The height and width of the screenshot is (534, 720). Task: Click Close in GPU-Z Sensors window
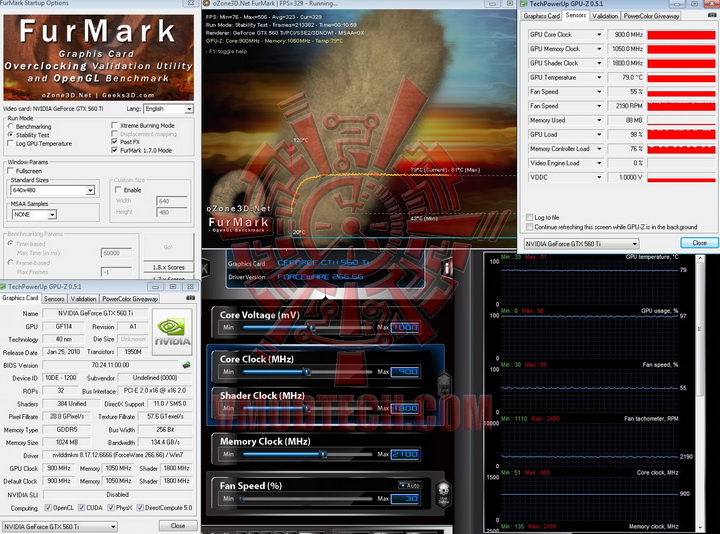pos(699,243)
